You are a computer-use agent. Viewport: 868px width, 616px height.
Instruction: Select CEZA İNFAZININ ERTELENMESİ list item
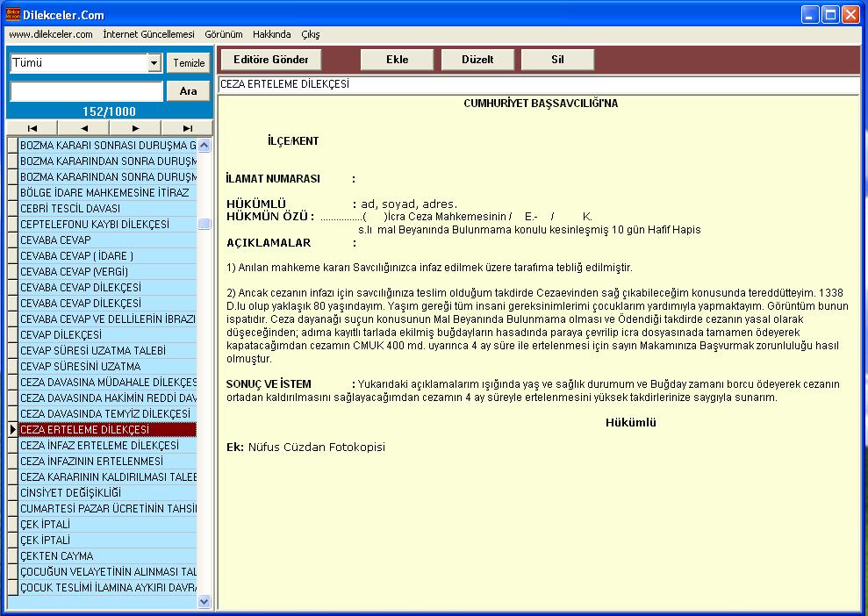91,462
